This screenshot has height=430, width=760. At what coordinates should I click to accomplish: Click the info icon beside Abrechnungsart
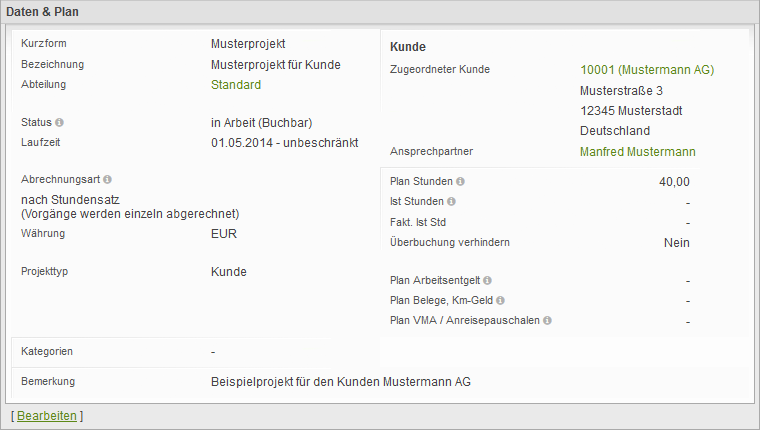coord(107,179)
